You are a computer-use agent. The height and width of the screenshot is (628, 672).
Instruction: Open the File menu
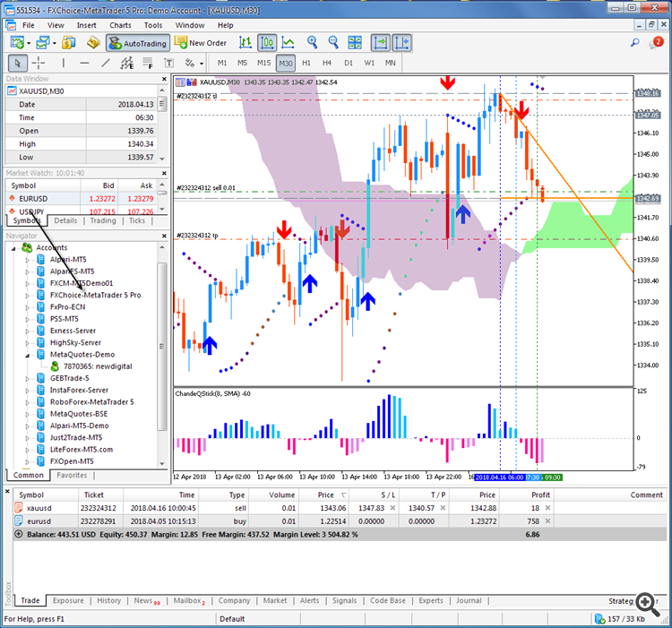pyautogui.click(x=29, y=25)
